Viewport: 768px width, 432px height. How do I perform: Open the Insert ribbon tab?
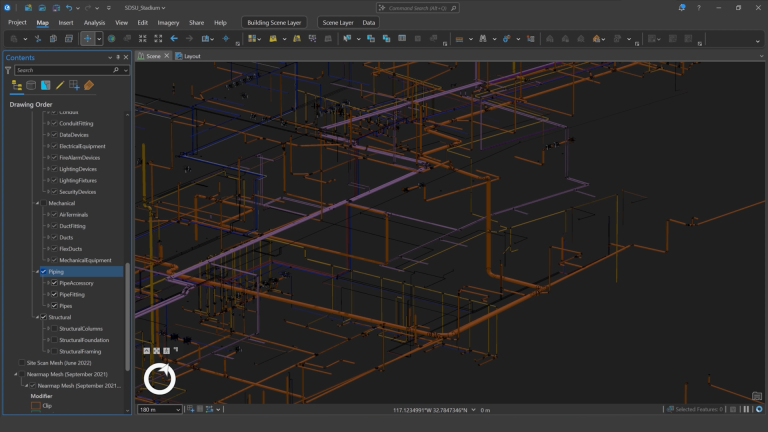click(66, 23)
